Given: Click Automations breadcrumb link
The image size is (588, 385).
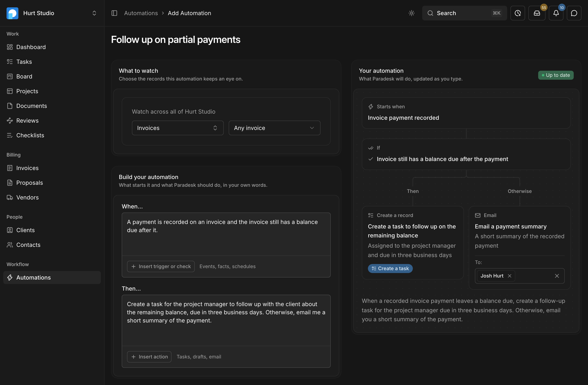Looking at the screenshot, I should point(141,13).
